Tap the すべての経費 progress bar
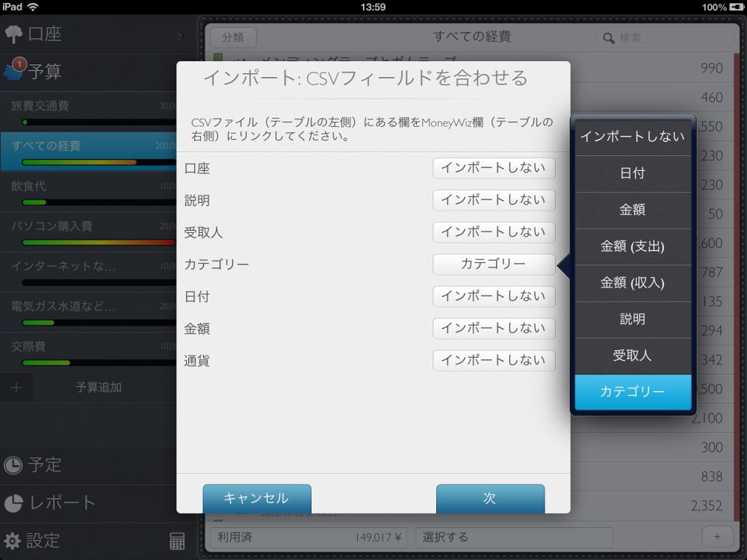 (99, 162)
